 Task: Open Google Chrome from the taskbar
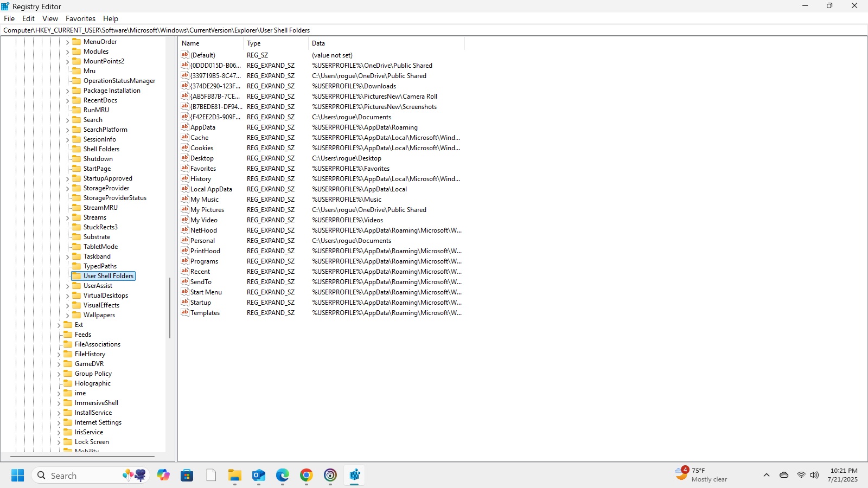[x=307, y=476]
